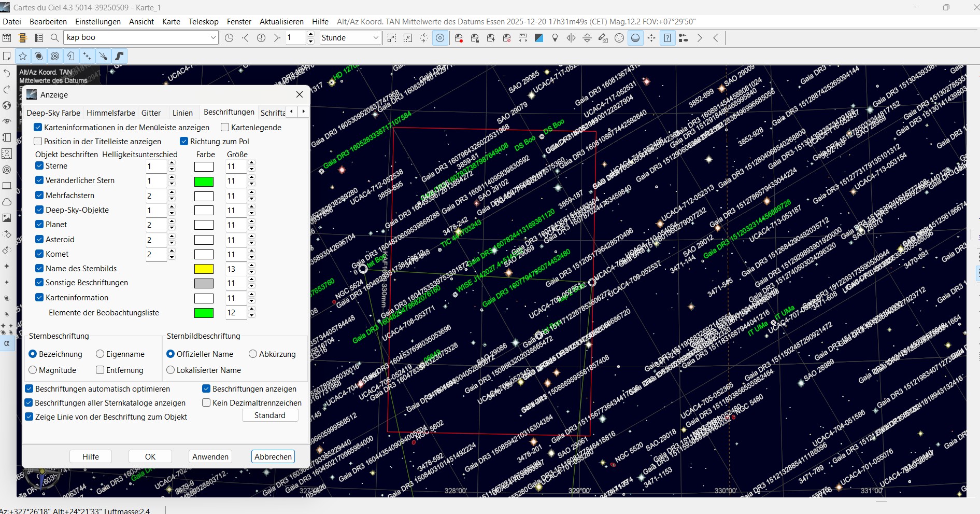Toggle the Deep-Sky-Objekte checkbox
Screen dimensions: 980x514
pos(39,210)
